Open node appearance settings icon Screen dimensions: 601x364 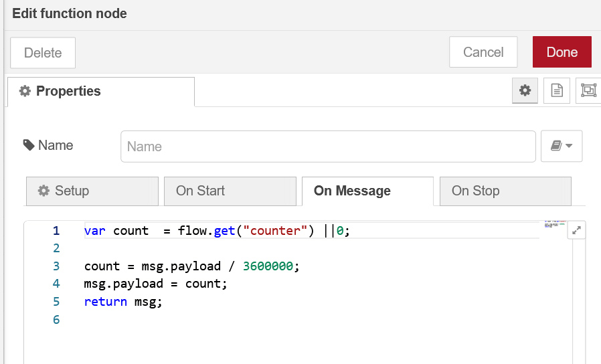[x=588, y=91]
